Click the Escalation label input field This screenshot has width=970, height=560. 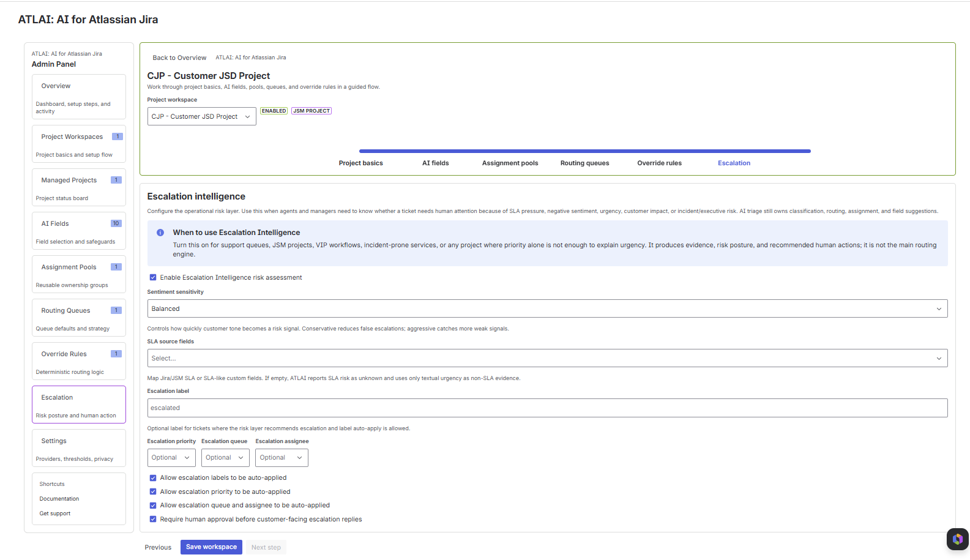(x=547, y=408)
